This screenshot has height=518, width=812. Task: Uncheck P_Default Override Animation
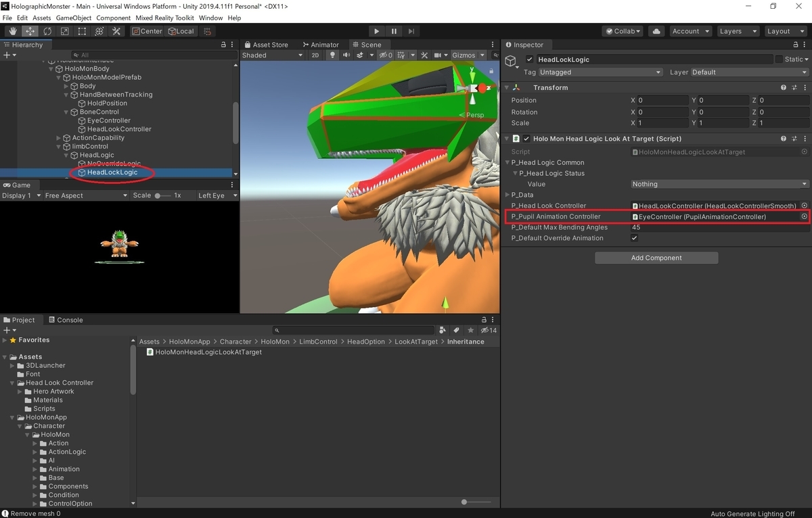[634, 238]
